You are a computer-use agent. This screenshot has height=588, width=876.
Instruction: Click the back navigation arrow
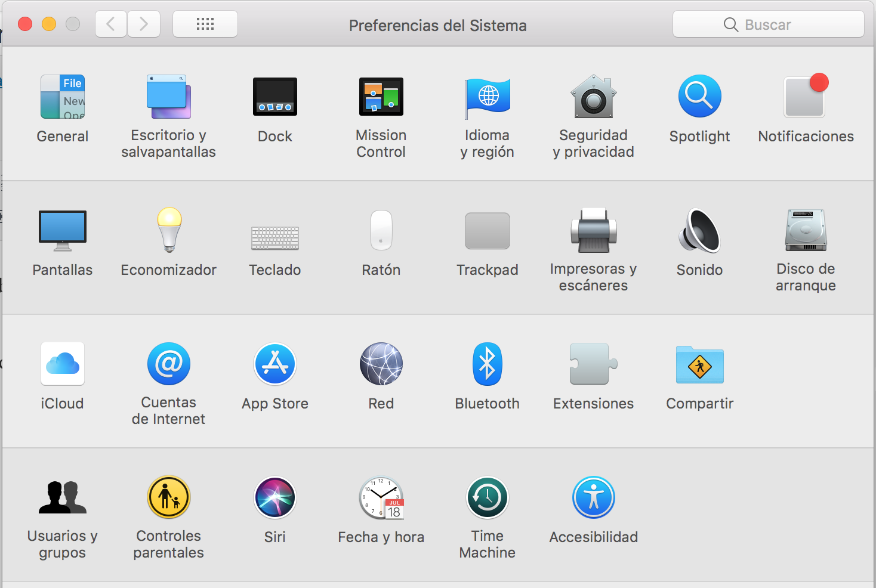[111, 24]
